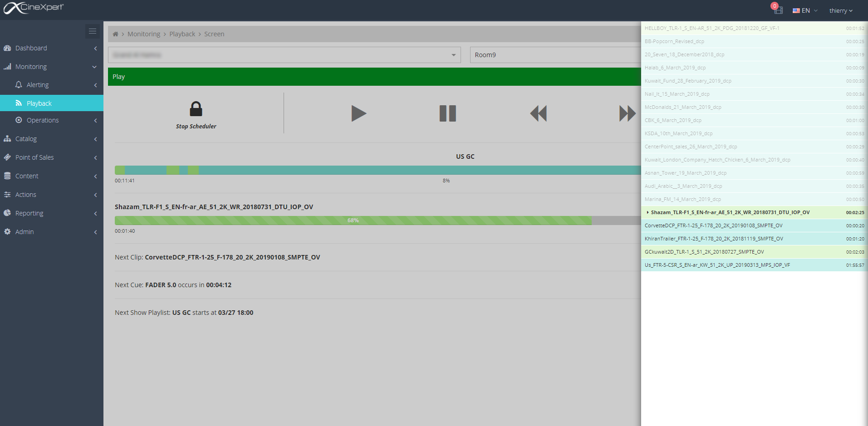The image size is (868, 426).
Task: Select the Playback menu item
Action: click(52, 103)
